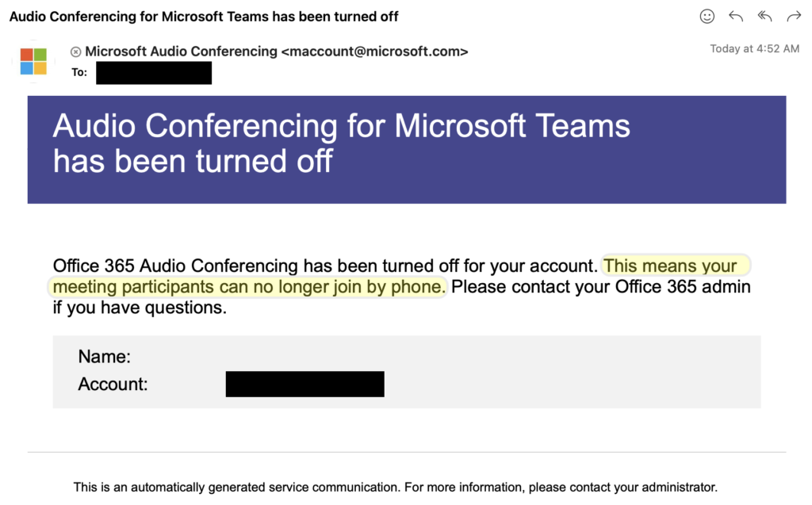This screenshot has width=812, height=505.
Task: Click the redacted Account value
Action: (304, 384)
